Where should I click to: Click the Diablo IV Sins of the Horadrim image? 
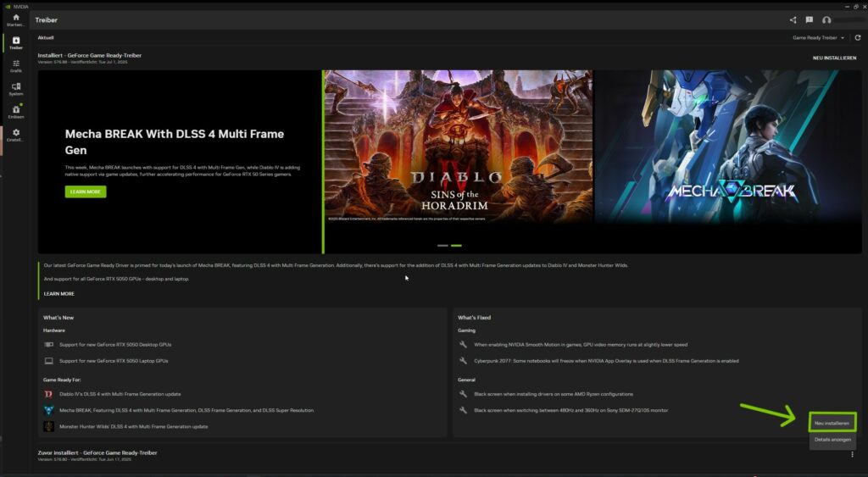(459, 147)
